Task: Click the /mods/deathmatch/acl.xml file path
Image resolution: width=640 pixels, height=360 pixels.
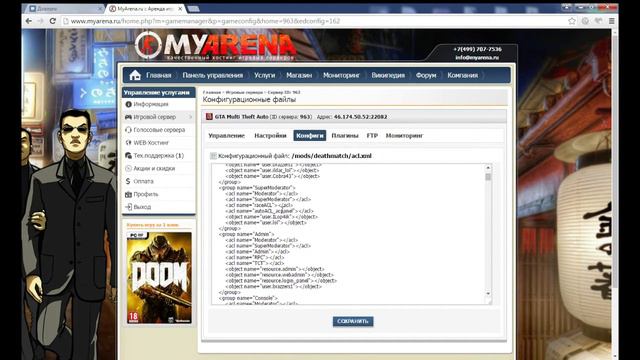Action: 332,156
